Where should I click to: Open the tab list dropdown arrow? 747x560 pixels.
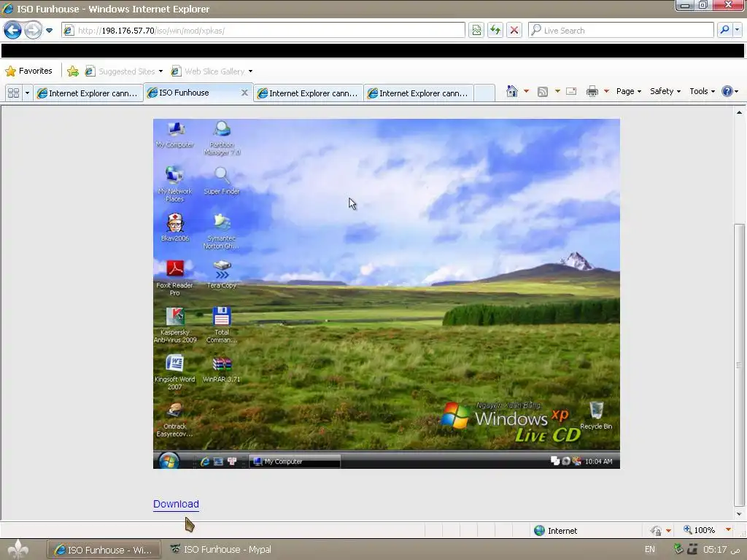click(27, 93)
